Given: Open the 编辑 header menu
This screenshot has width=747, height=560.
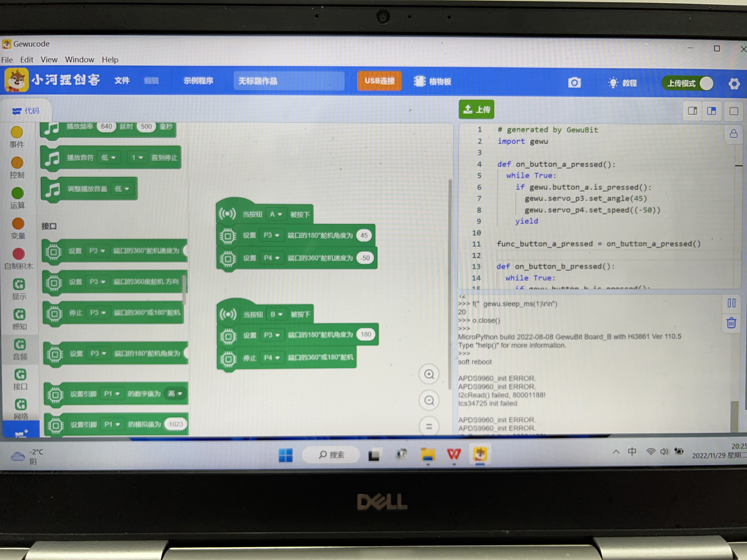Looking at the screenshot, I should click(151, 81).
